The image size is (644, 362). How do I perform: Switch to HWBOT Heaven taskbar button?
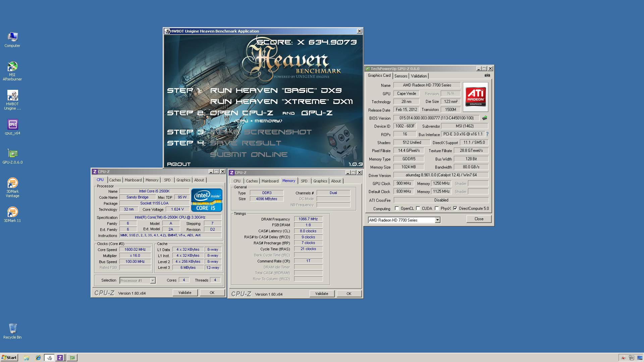(x=49, y=358)
